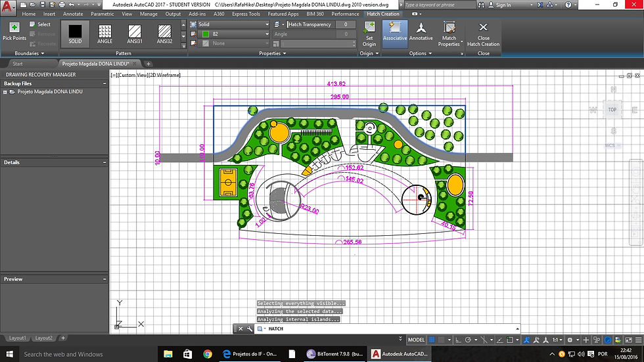Screen dimensions: 644x362
Task: Toggle ortho mode in status bar
Action: (x=458, y=340)
